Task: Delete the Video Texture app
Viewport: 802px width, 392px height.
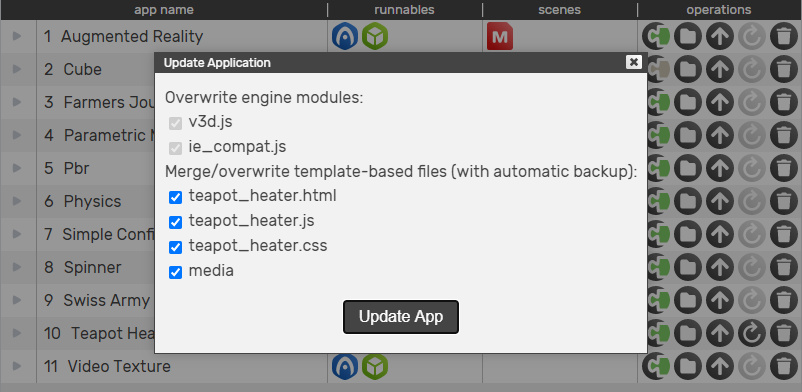Action: click(784, 366)
